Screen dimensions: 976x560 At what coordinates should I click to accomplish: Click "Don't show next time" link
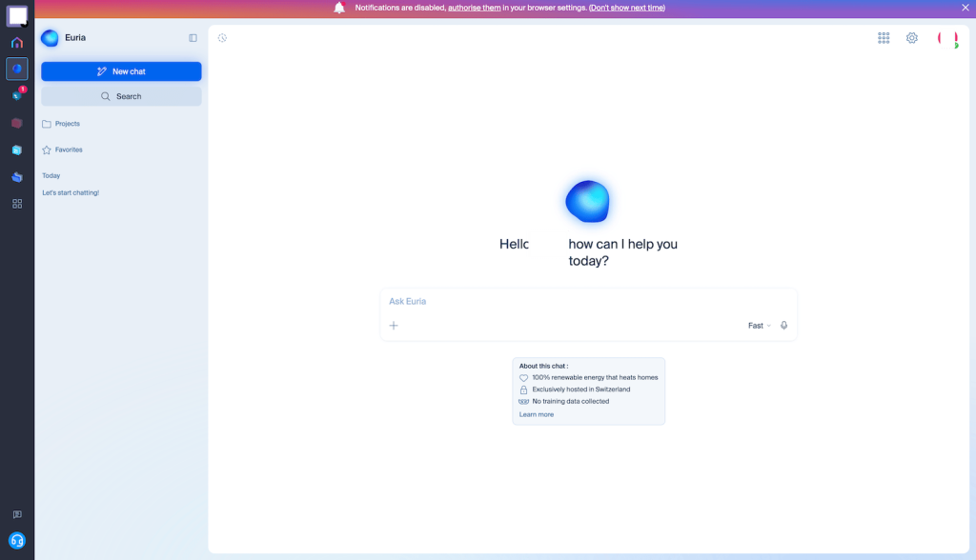click(627, 8)
